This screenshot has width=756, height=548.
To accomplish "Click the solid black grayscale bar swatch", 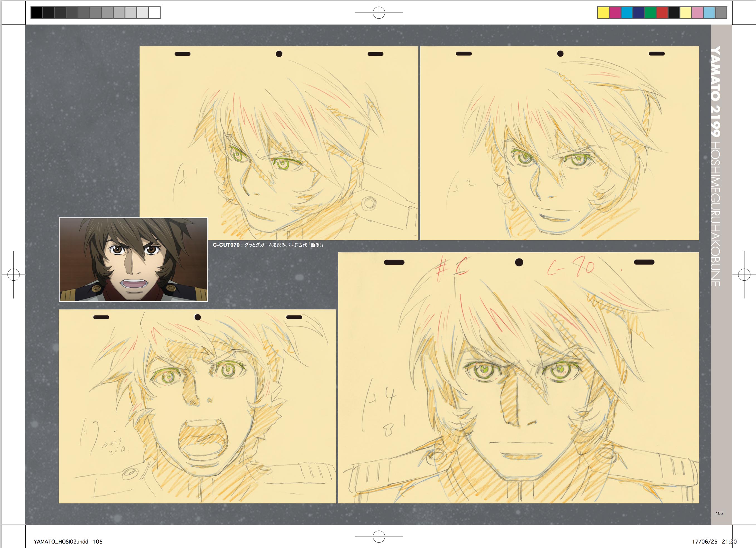I will click(37, 13).
